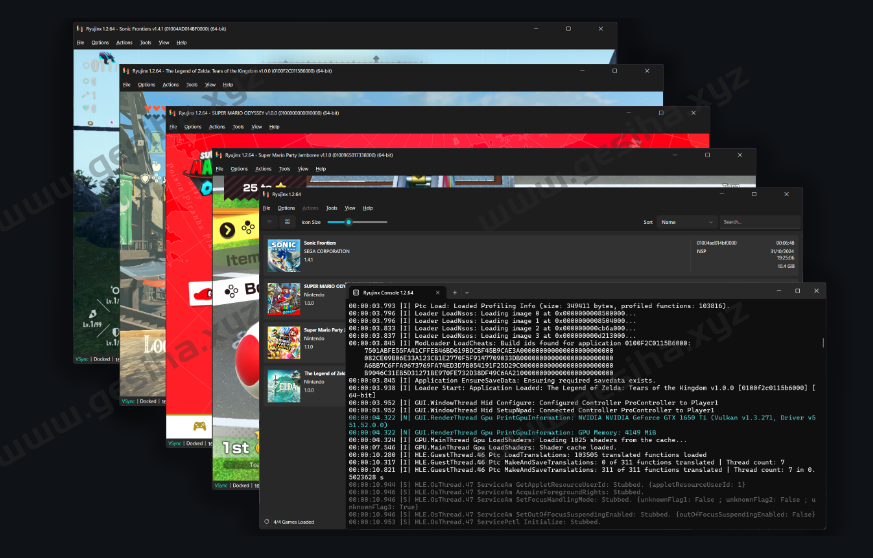Open Options menu in main Ryujinx window
873x558 pixels.
286,207
